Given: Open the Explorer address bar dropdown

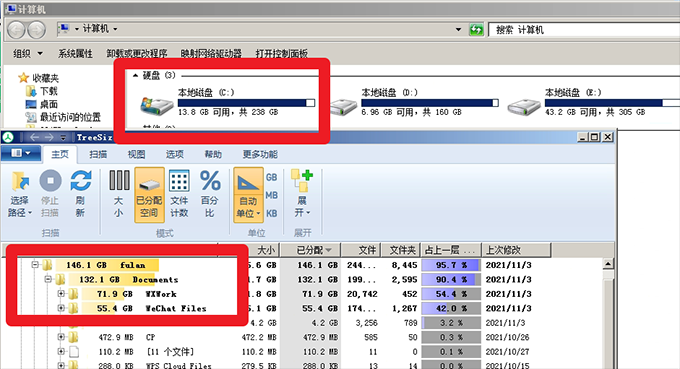Looking at the screenshot, I should click(458, 29).
